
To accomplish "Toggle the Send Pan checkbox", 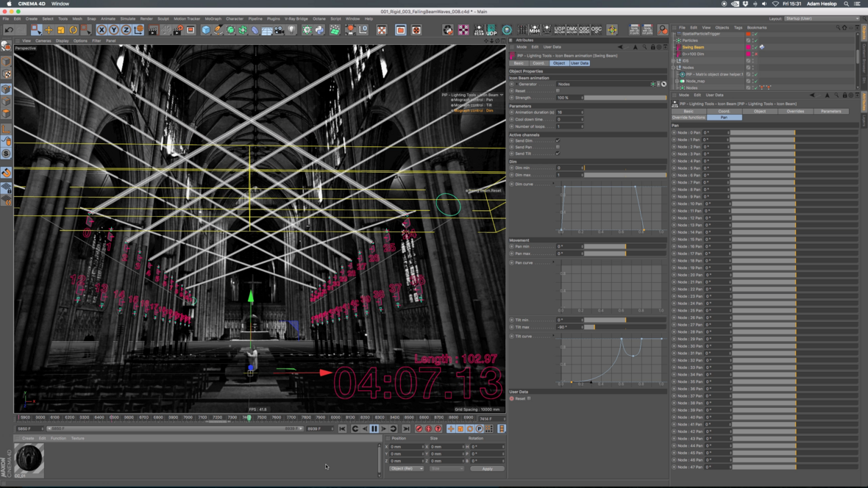I will pyautogui.click(x=558, y=147).
